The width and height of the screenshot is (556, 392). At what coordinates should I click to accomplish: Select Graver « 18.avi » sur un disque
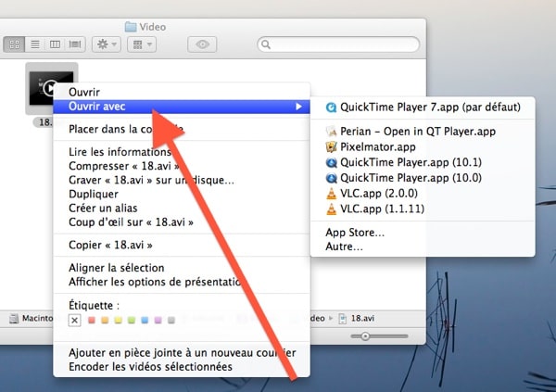coord(182,180)
